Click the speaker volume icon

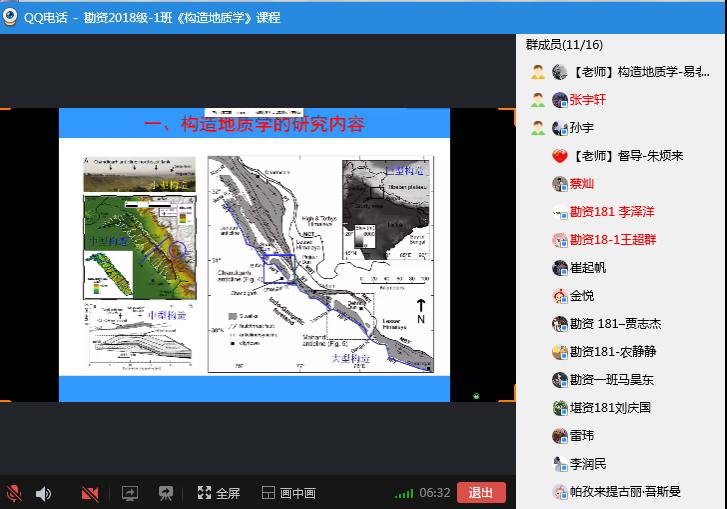coord(44,493)
